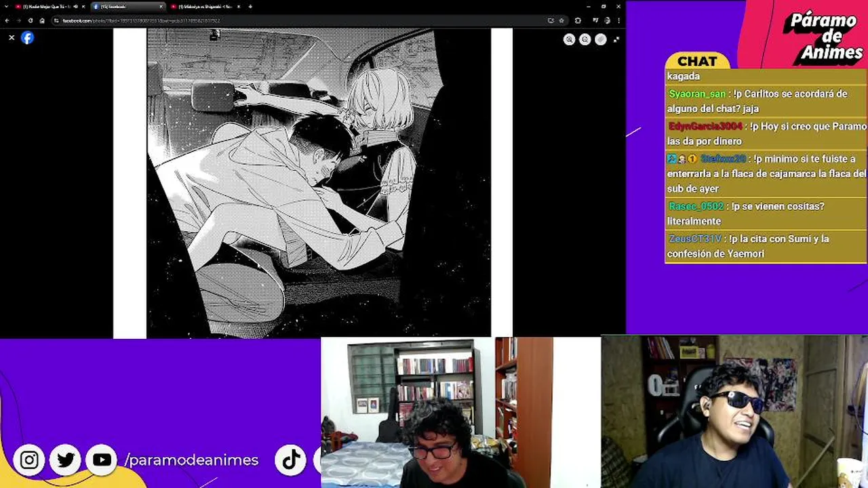The image size is (868, 488).
Task: Switch to the Midoriya vs Shigaraki tab
Action: click(x=207, y=7)
